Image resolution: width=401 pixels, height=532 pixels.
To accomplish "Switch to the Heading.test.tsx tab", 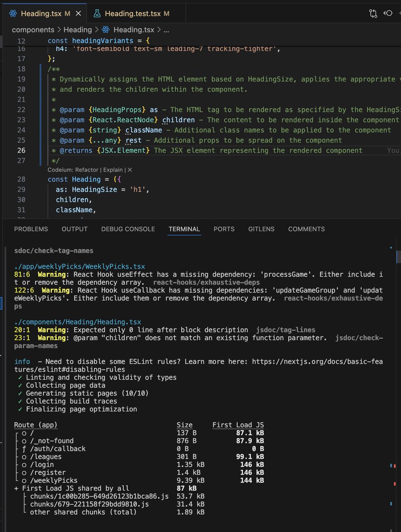I will pos(133,13).
